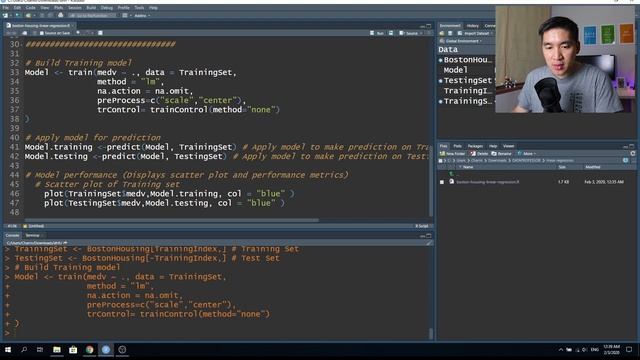Image resolution: width=640 pixels, height=360 pixels.
Task: Switch to the History tab
Action: pos(473,26)
